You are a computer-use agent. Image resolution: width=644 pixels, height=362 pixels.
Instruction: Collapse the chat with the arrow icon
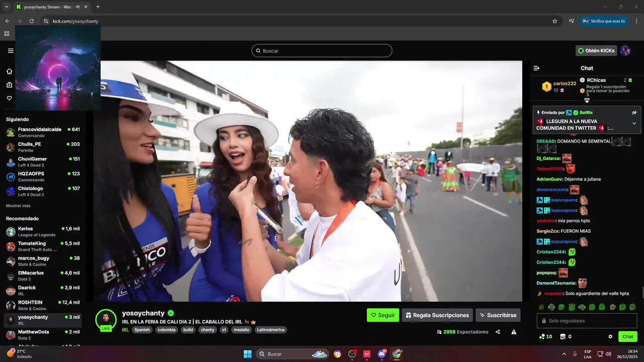click(x=536, y=68)
